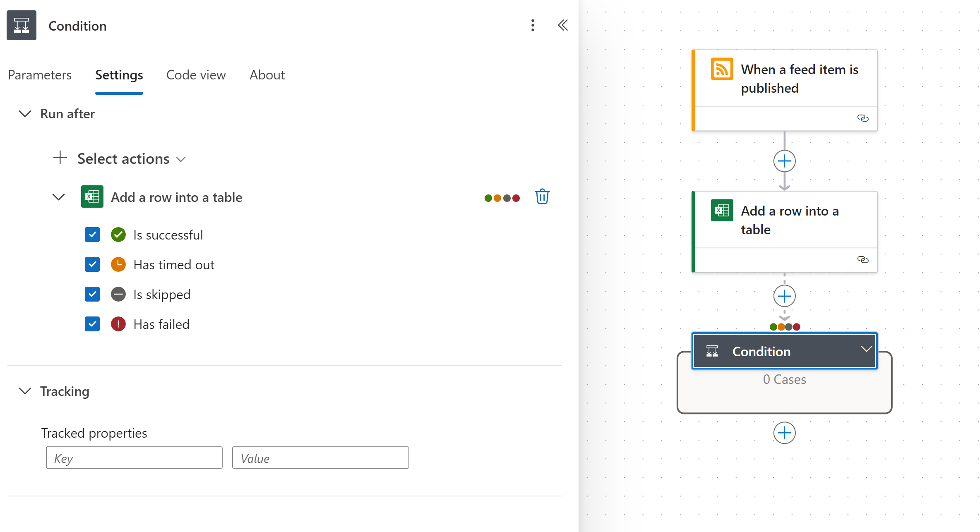Switch to the Parameters tab

(x=40, y=75)
